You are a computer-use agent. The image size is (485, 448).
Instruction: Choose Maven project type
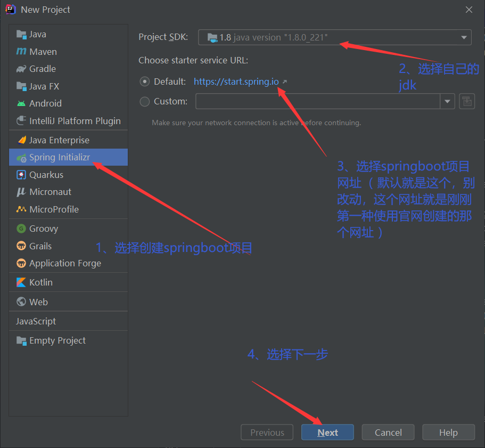68,52
